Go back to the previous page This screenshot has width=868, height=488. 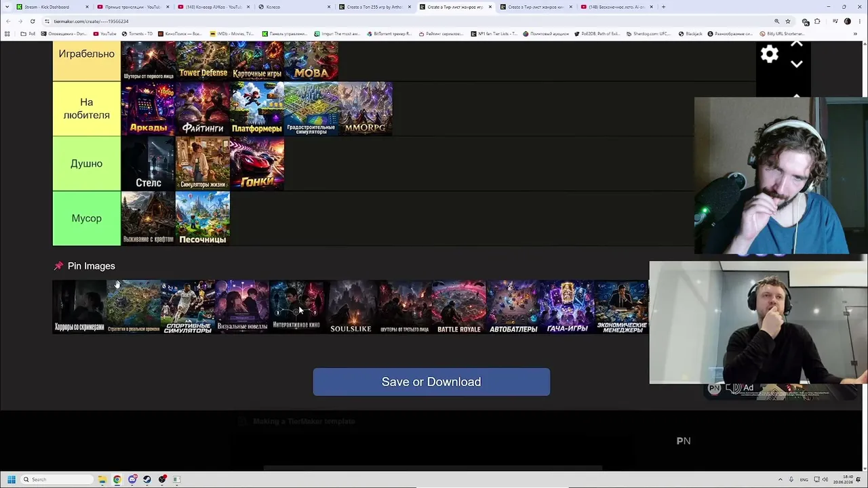coord(8,21)
